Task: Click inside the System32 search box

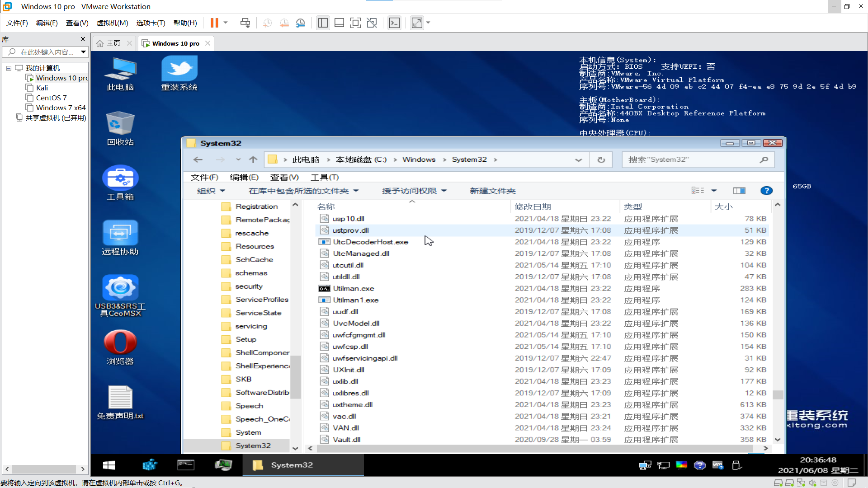Action: pos(687,160)
